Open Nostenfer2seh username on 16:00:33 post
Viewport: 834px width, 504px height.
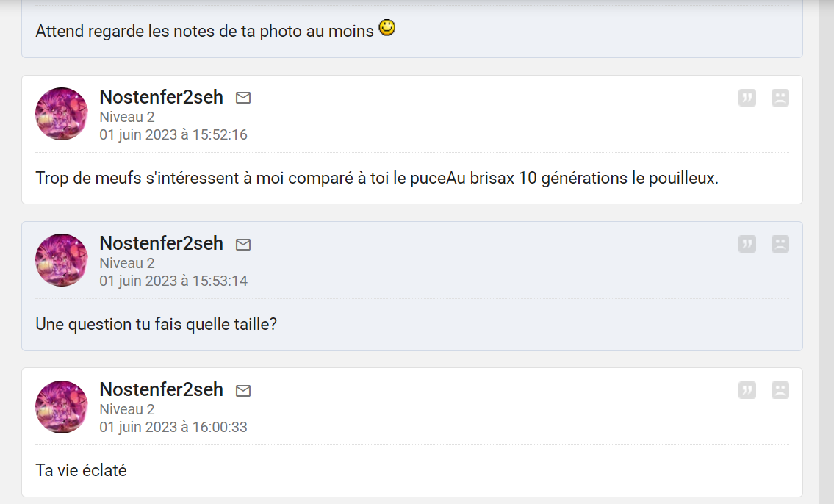pyautogui.click(x=161, y=389)
